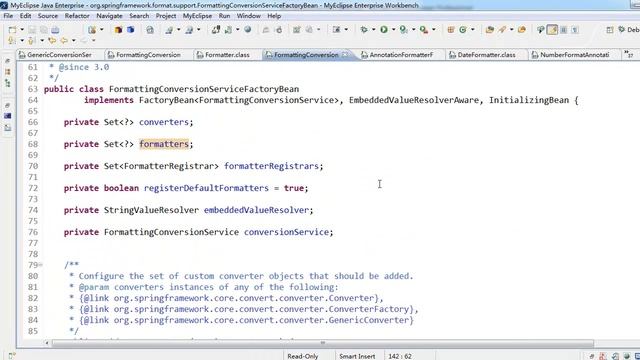Open the Navigate menu
The width and height of the screenshot is (640, 360).
[x=109, y=16]
